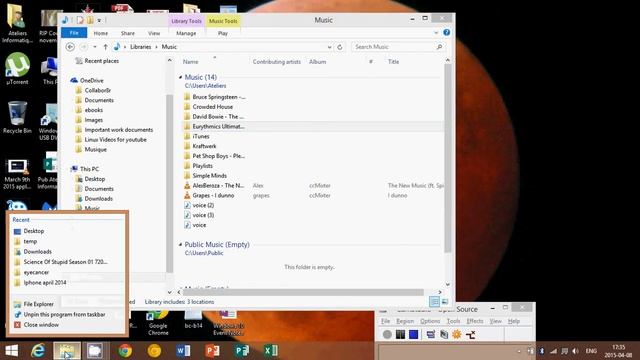Sort by the Name column header

coord(190,62)
